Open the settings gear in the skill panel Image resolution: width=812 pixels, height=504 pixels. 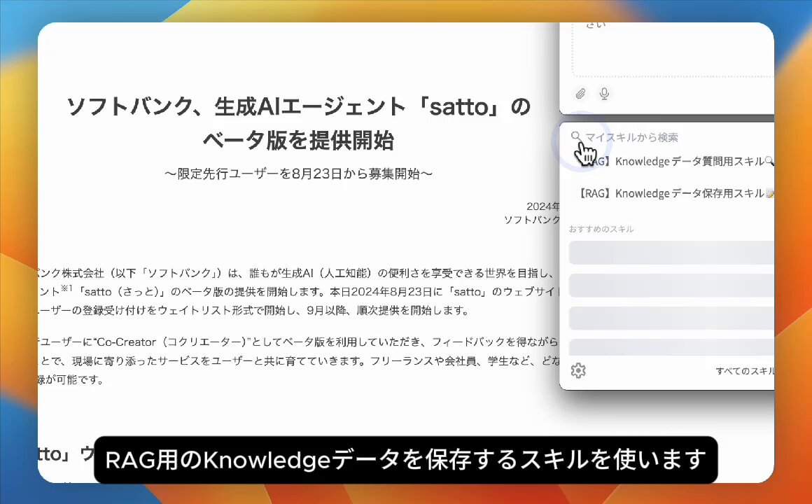pyautogui.click(x=578, y=370)
